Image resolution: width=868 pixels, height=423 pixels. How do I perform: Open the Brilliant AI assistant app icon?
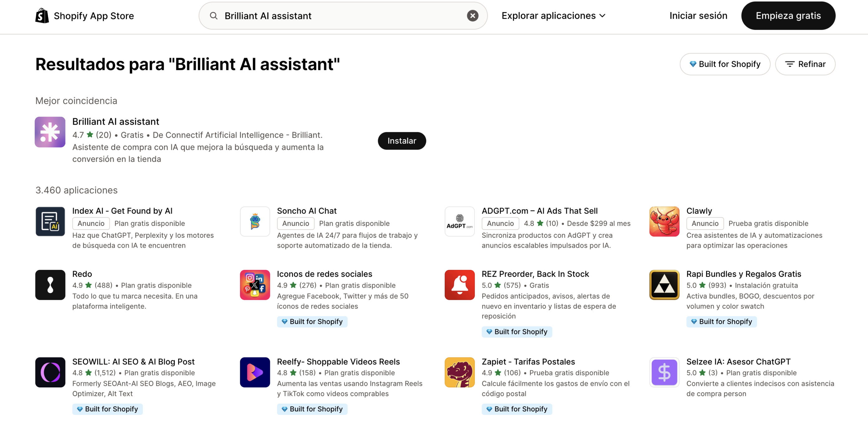pyautogui.click(x=50, y=132)
